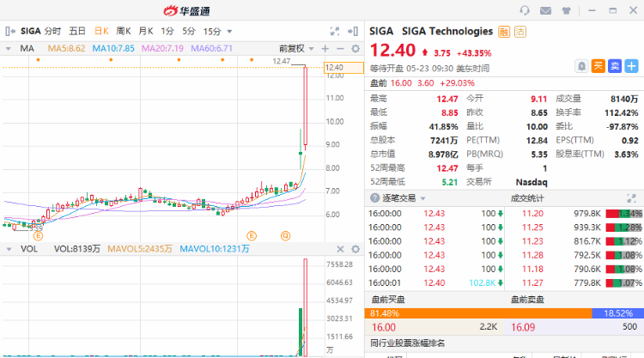Click the 换手率 112.42% value
Screen dimensions: 644x358
pyautogui.click(x=621, y=112)
